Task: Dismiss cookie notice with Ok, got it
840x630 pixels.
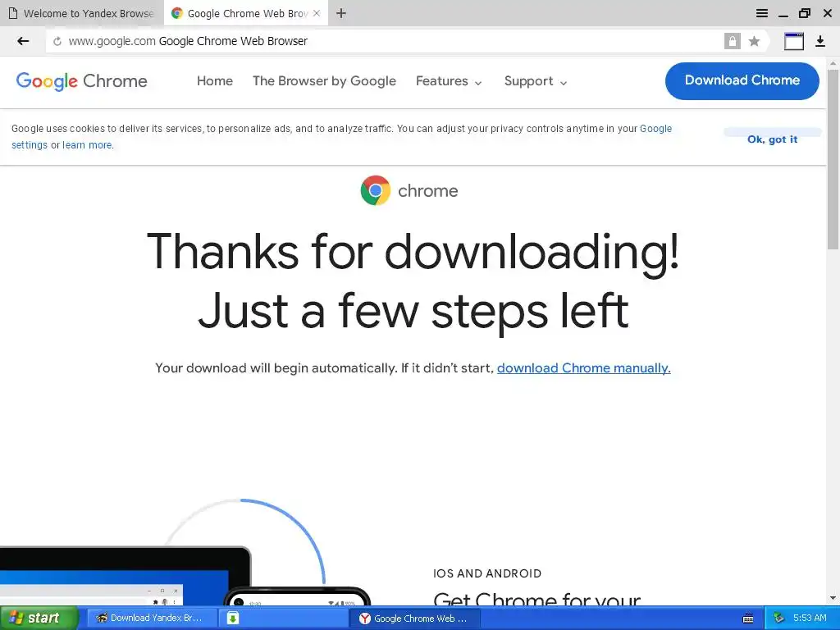Action: 772,139
